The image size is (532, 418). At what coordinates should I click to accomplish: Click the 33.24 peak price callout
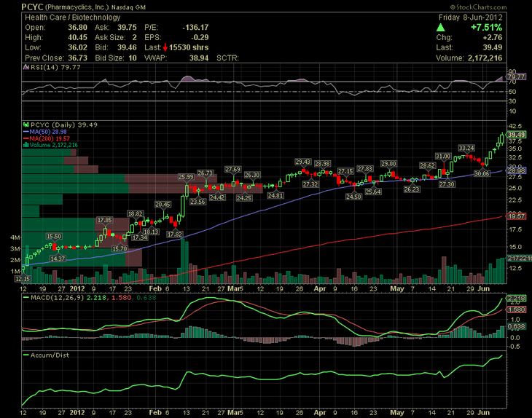(x=466, y=148)
